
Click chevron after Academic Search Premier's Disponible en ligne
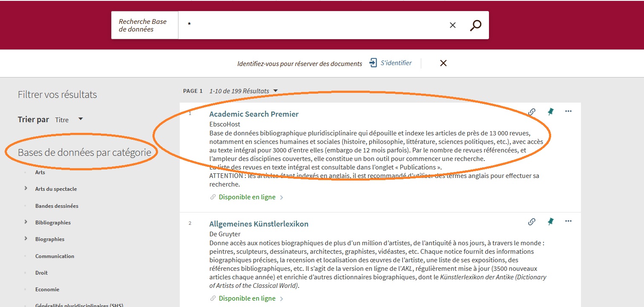point(282,198)
